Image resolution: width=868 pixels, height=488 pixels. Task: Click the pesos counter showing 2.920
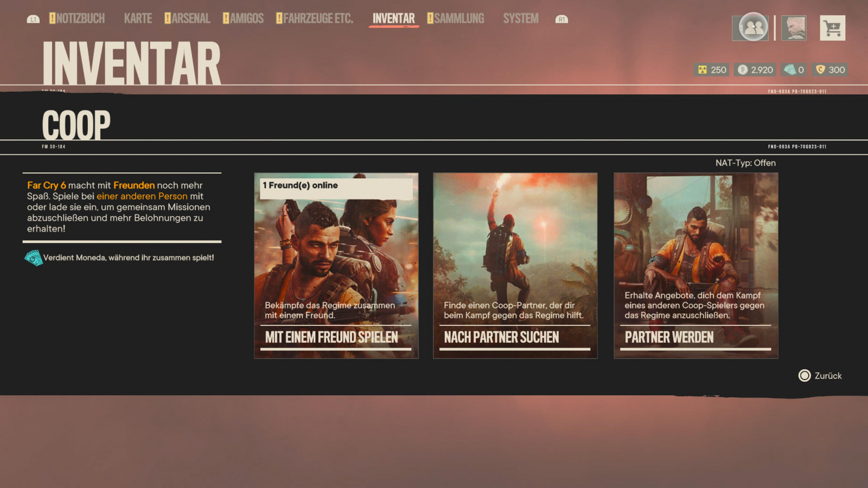[755, 70]
